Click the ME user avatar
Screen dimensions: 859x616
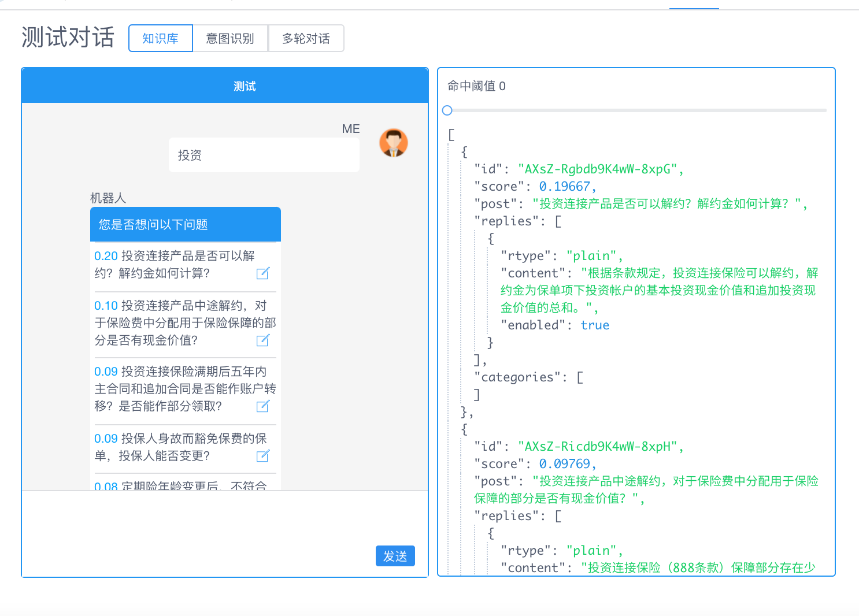[394, 143]
